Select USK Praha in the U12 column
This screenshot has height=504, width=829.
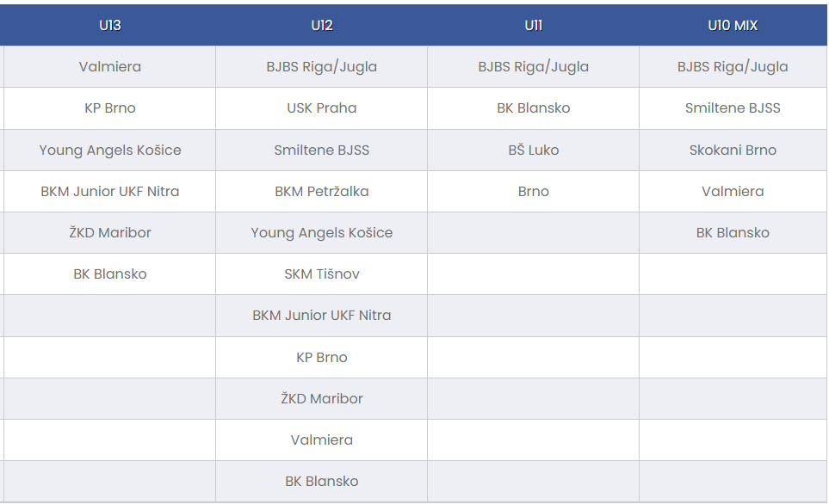tap(321, 108)
